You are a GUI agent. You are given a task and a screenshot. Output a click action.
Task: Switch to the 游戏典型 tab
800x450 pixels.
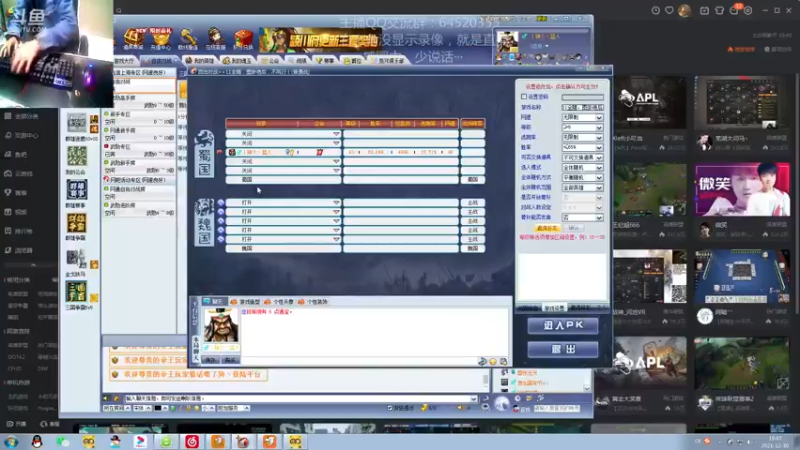click(x=246, y=302)
